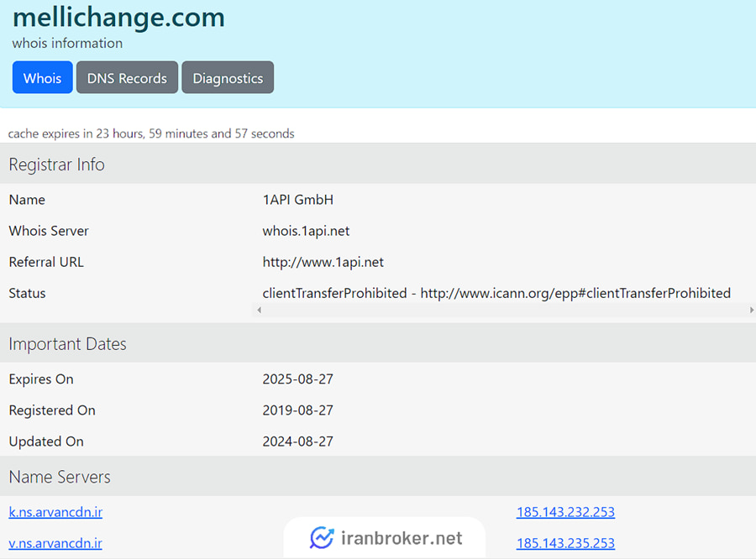Click the Name Servers section heading
This screenshot has width=756, height=559.
coord(60,477)
